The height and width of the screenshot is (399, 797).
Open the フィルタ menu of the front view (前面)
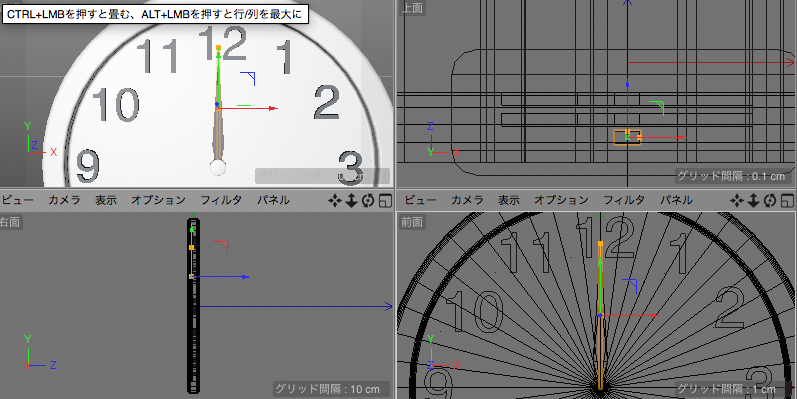[x=624, y=200]
